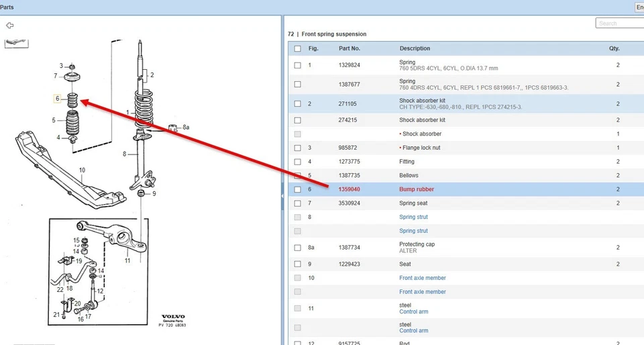644x345 pixels.
Task: Click callout 22 on the stabilizer bar
Action: tap(60, 290)
